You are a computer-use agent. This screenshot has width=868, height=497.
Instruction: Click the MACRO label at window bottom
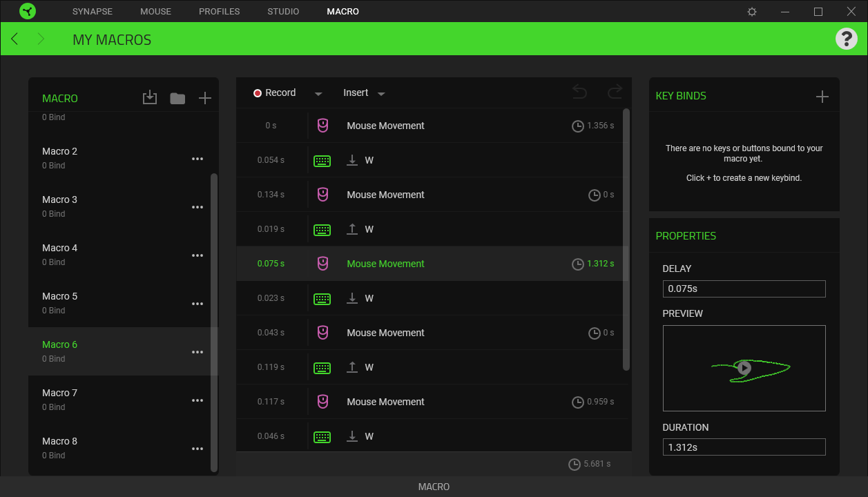[x=434, y=487]
